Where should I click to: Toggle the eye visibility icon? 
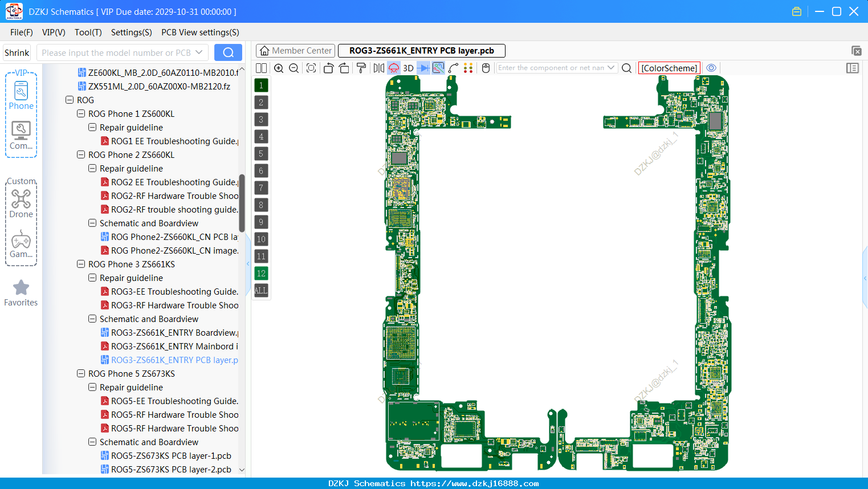coord(711,68)
